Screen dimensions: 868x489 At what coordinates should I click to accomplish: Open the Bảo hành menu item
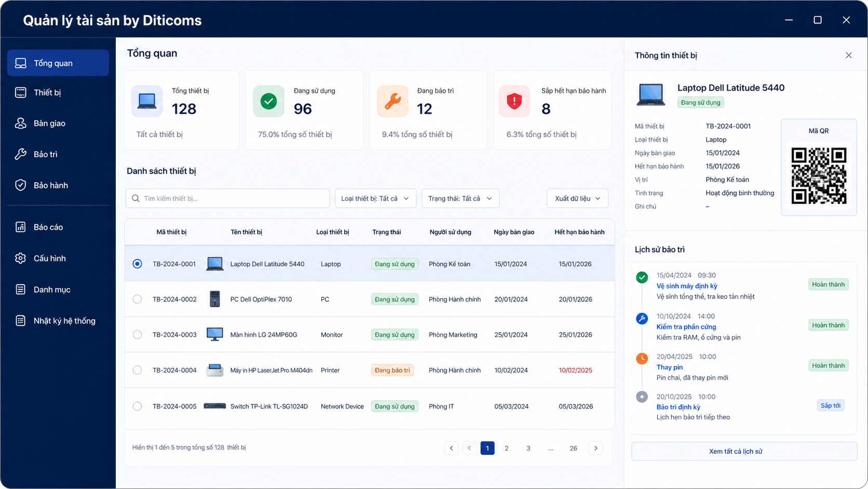click(58, 186)
